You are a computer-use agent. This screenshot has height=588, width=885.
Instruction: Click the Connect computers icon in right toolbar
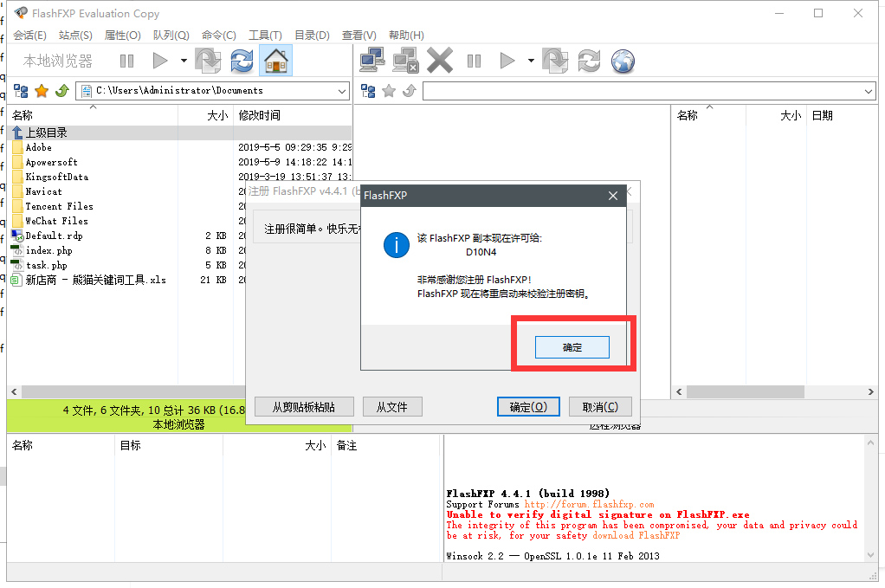(372, 61)
